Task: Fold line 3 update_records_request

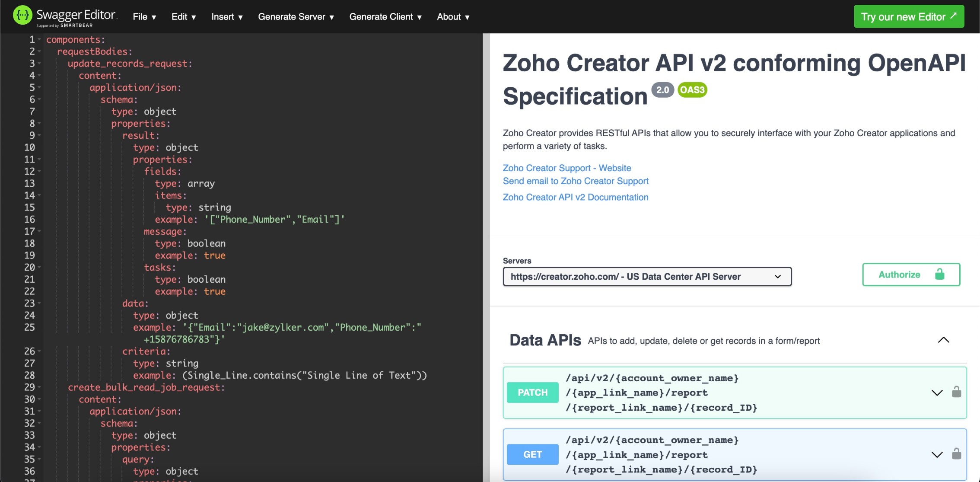Action: pyautogui.click(x=39, y=64)
